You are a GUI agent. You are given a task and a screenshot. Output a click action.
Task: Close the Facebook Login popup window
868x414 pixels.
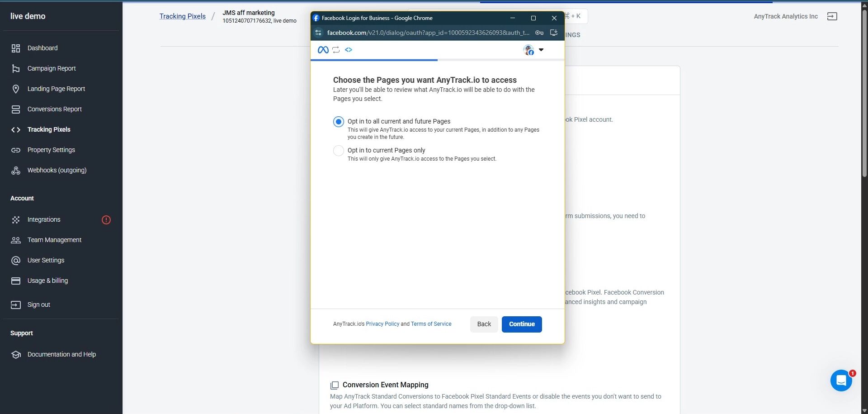click(x=554, y=18)
